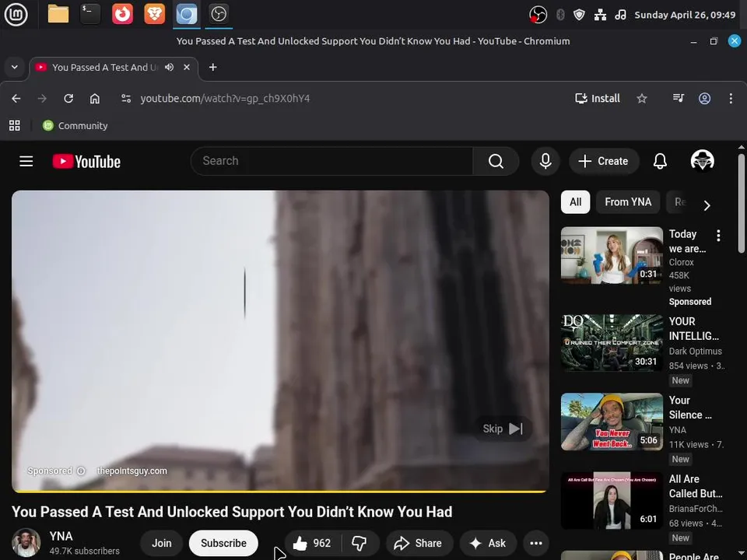Image resolution: width=747 pixels, height=560 pixels.
Task: Open the Create menu
Action: click(x=604, y=161)
